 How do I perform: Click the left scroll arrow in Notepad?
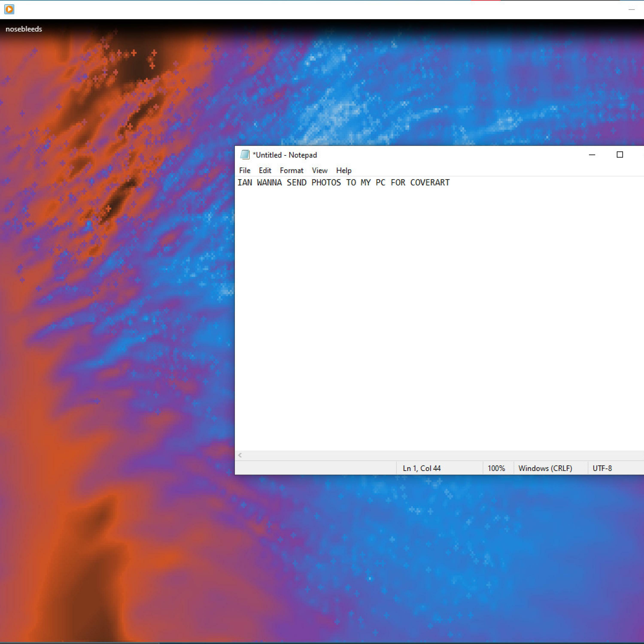[240, 455]
